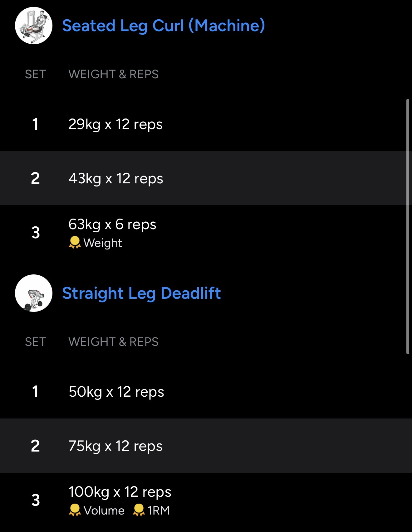The height and width of the screenshot is (532, 412).
Task: Select the 100kg x 12 reps set
Action: click(120, 492)
